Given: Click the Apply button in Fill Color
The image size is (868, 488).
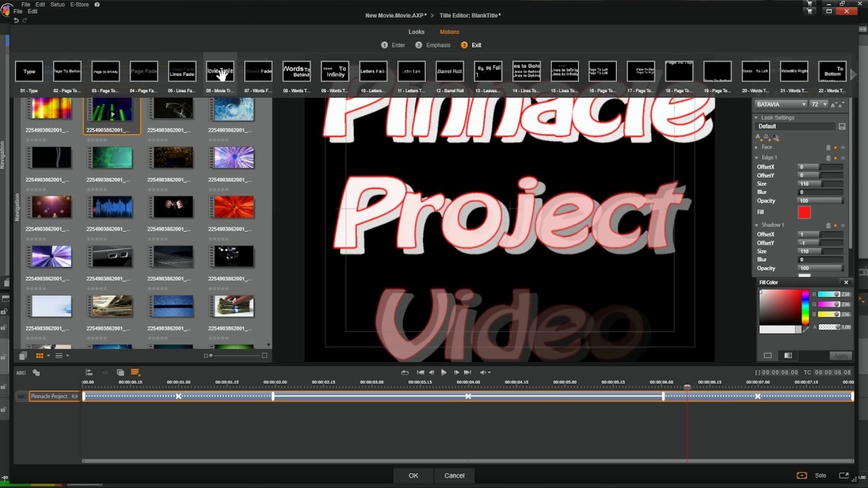Looking at the screenshot, I should coord(841,356).
